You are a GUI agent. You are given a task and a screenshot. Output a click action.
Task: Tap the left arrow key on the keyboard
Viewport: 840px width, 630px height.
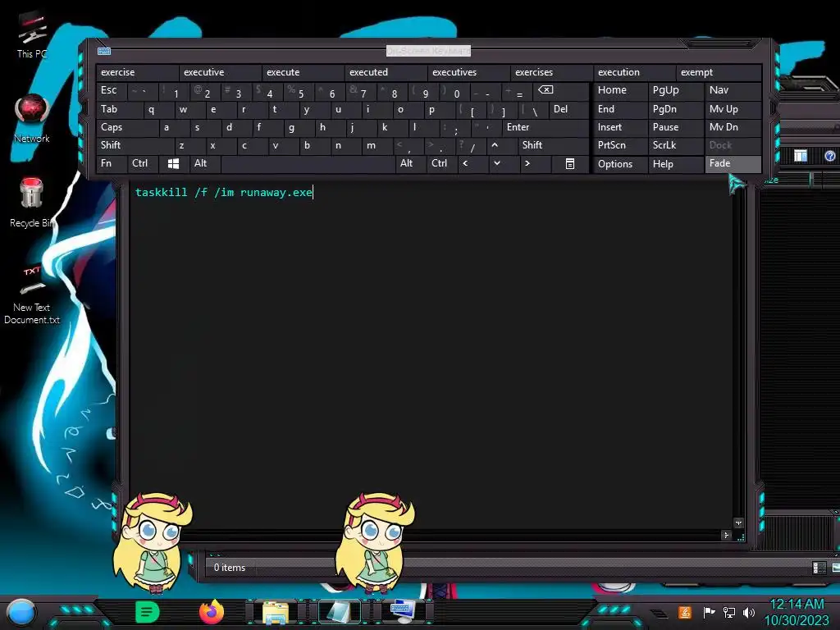click(466, 163)
